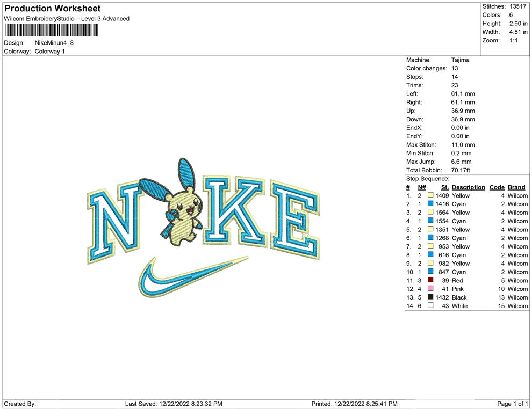
Task: Click the barcode under Wilcom EmbroideryStudio
Action: [52, 30]
